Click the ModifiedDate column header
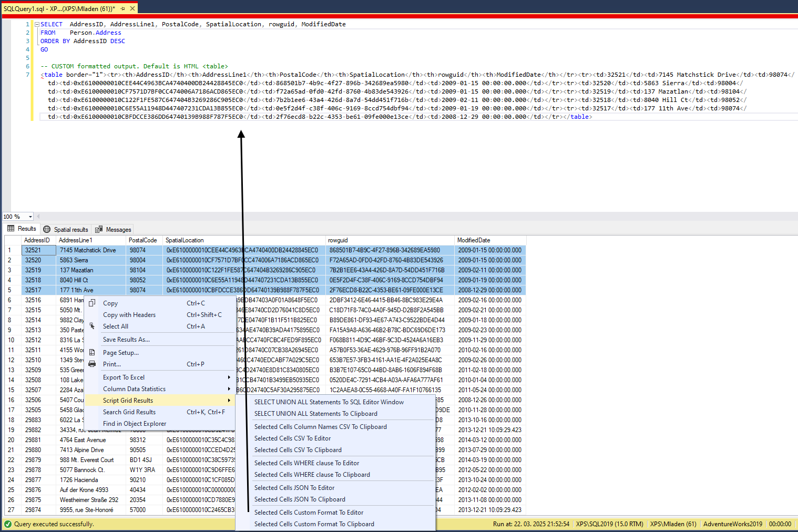The width and height of the screenshot is (798, 532). coord(490,240)
